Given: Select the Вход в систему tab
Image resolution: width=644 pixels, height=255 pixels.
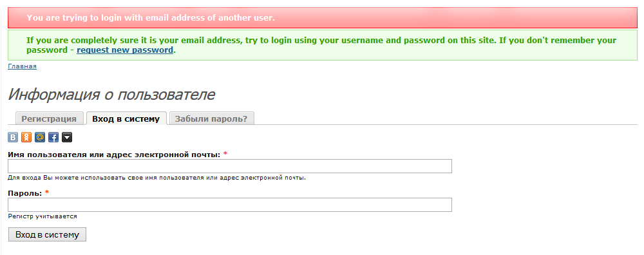Looking at the screenshot, I should point(126,118).
